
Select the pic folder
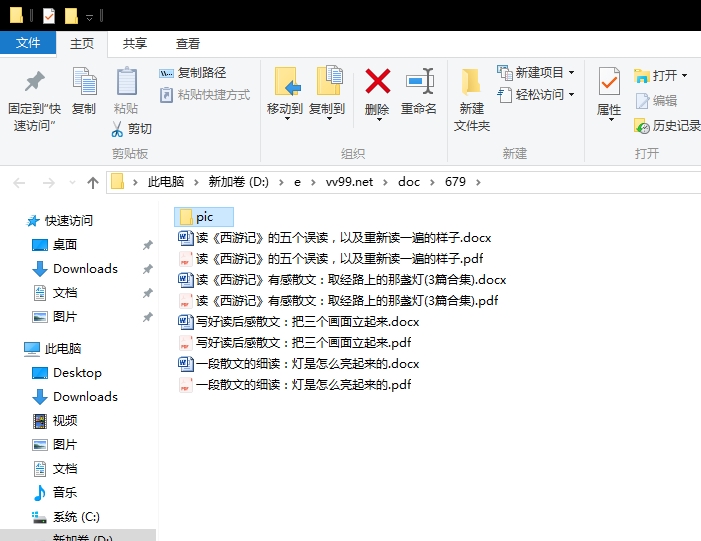coord(204,217)
